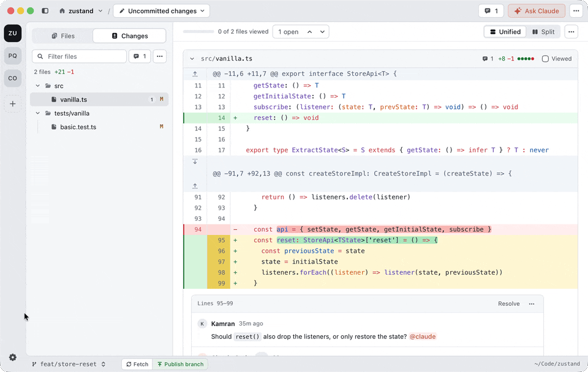Collapse the src/vanilla.ts diff
The height and width of the screenshot is (372, 588).
coord(192,59)
